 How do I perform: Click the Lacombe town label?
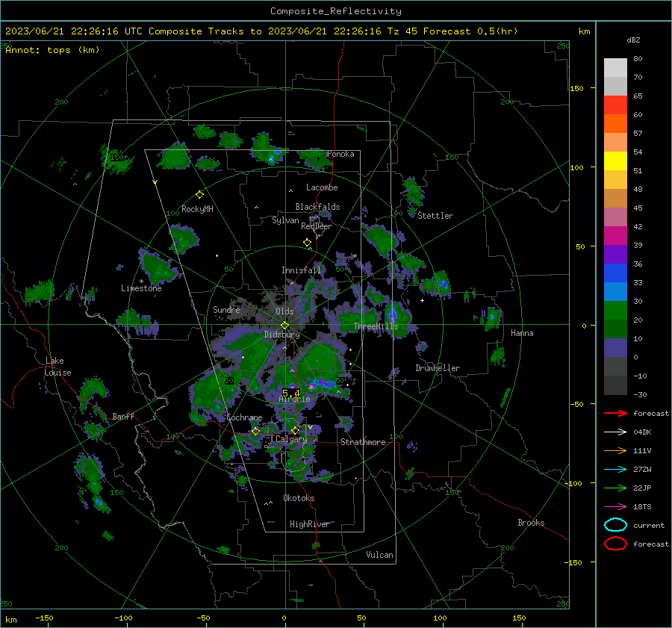322,187
